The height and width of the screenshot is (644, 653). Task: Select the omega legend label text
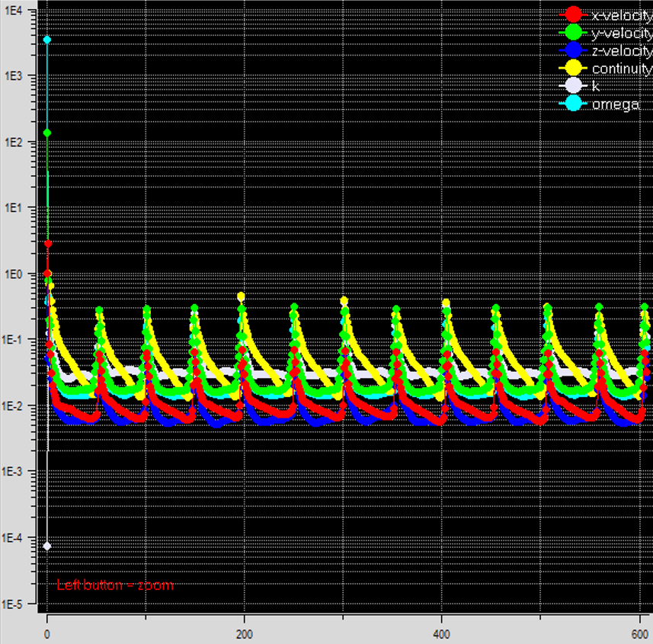(x=616, y=104)
